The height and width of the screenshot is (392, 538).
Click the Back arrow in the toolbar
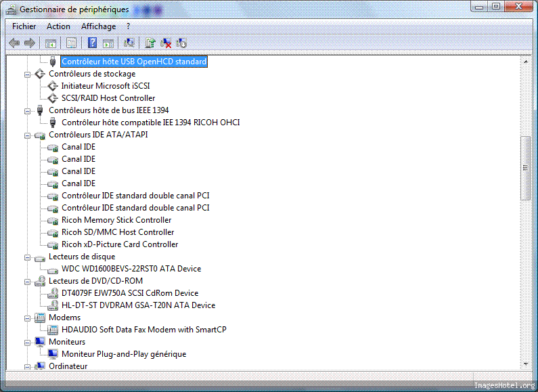[14, 43]
